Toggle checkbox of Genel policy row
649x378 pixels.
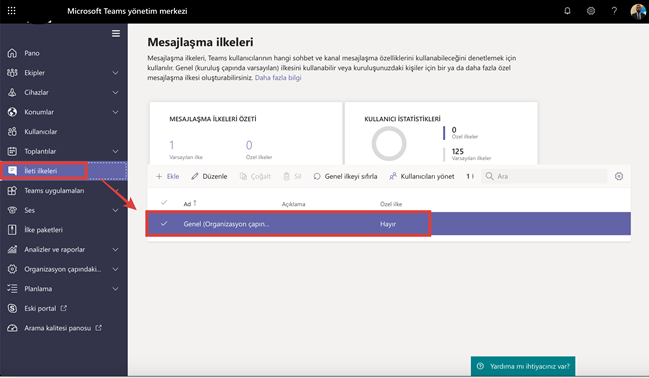[164, 224]
